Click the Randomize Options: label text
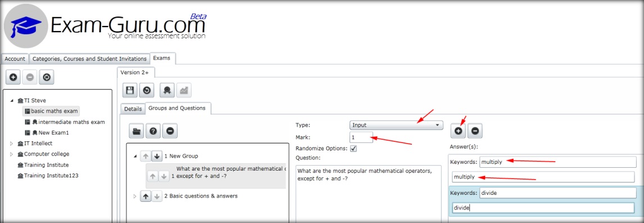Image resolution: width=644 pixels, height=223 pixels. (x=321, y=149)
